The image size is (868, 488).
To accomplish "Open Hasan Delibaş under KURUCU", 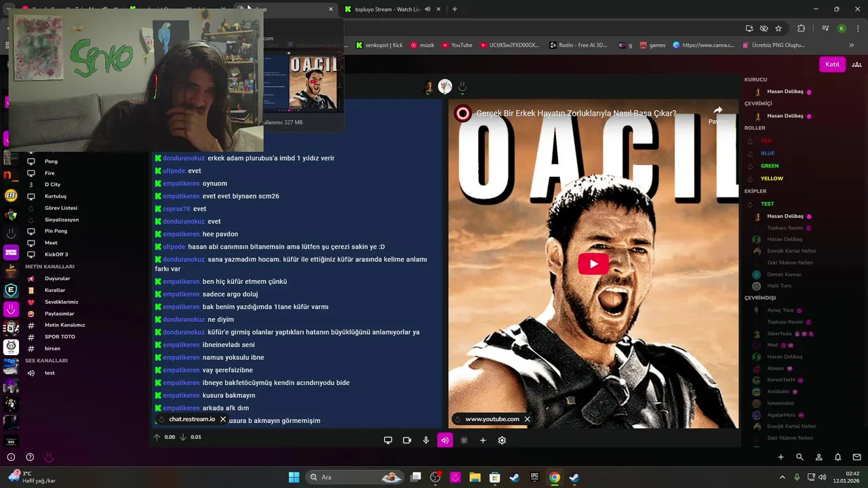I will [784, 91].
